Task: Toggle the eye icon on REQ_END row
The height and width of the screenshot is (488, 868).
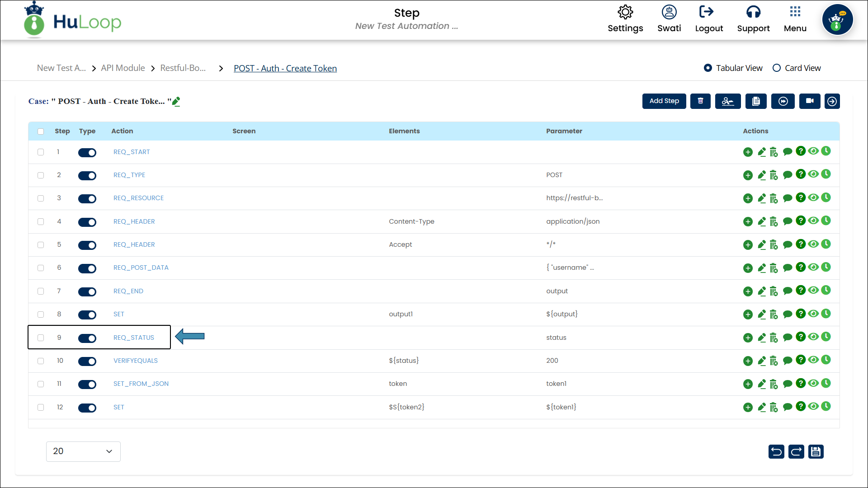Action: pos(813,290)
